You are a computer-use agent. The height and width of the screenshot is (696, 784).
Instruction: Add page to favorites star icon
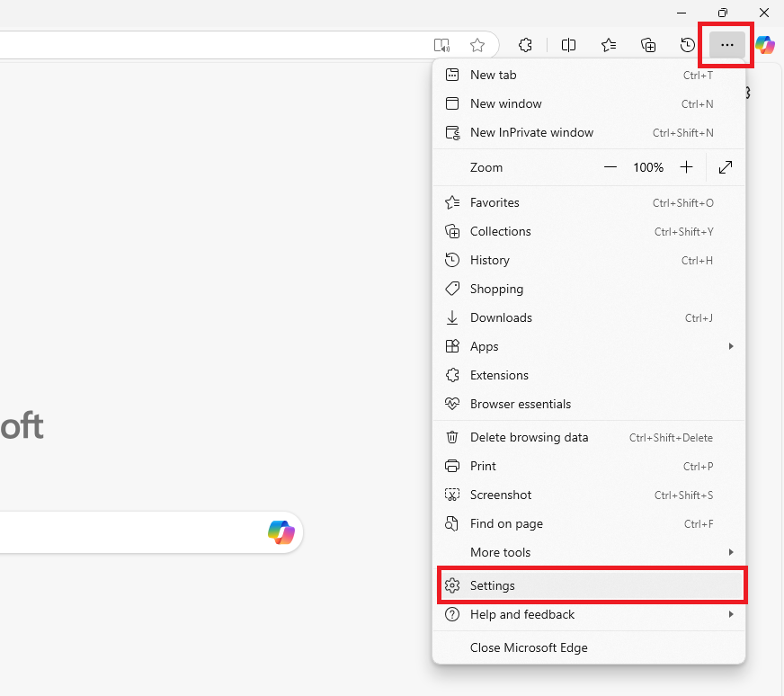(477, 45)
